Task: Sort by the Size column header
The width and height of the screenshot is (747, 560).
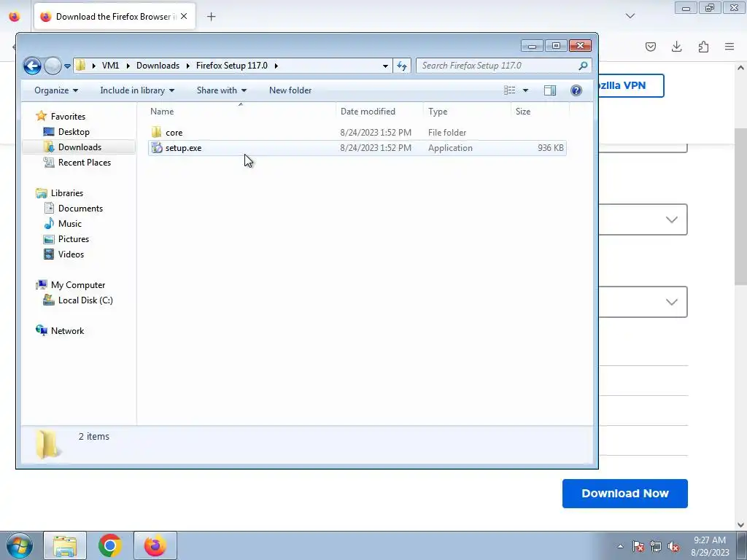Action: click(522, 112)
